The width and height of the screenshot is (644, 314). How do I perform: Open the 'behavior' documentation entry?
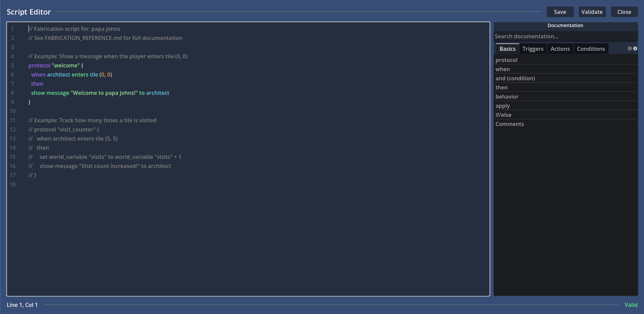click(x=507, y=97)
